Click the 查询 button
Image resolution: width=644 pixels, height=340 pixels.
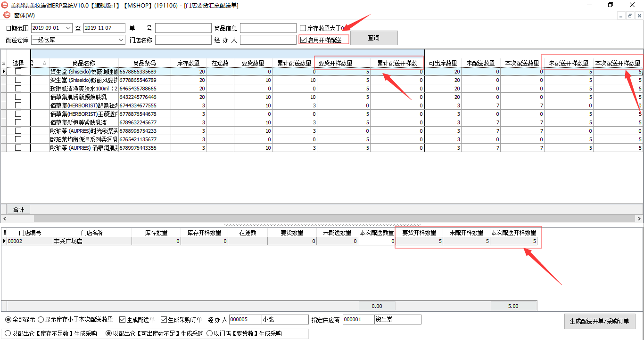[x=374, y=38]
